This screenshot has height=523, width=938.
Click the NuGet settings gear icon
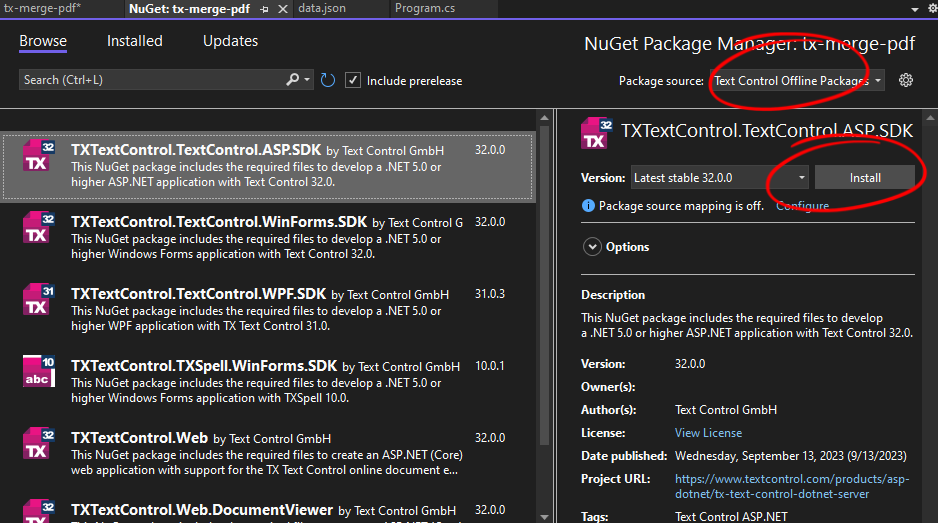[906, 80]
